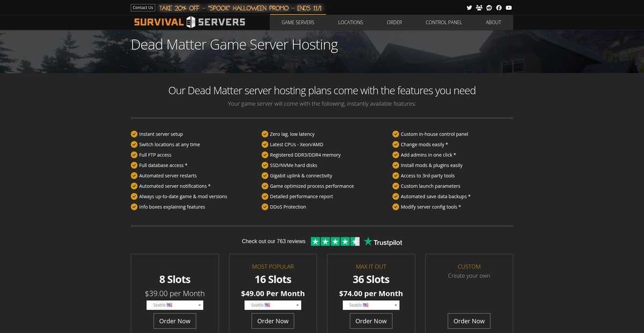
Task: Open location dropdown for 16 Slots plan
Action: click(273, 305)
